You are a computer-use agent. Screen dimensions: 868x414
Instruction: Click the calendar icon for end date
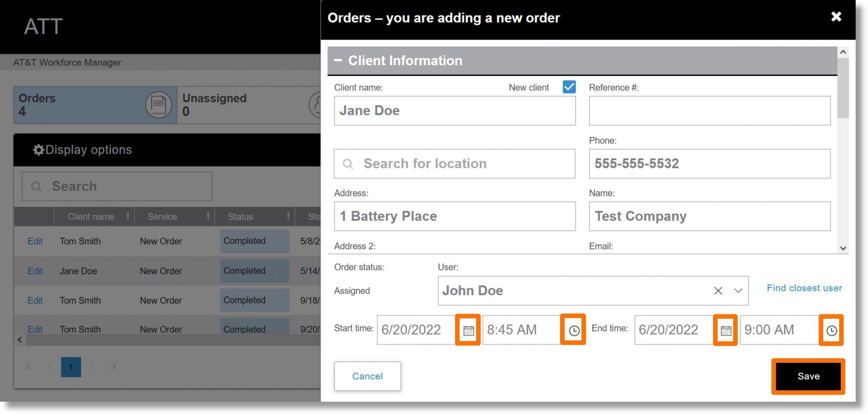725,330
